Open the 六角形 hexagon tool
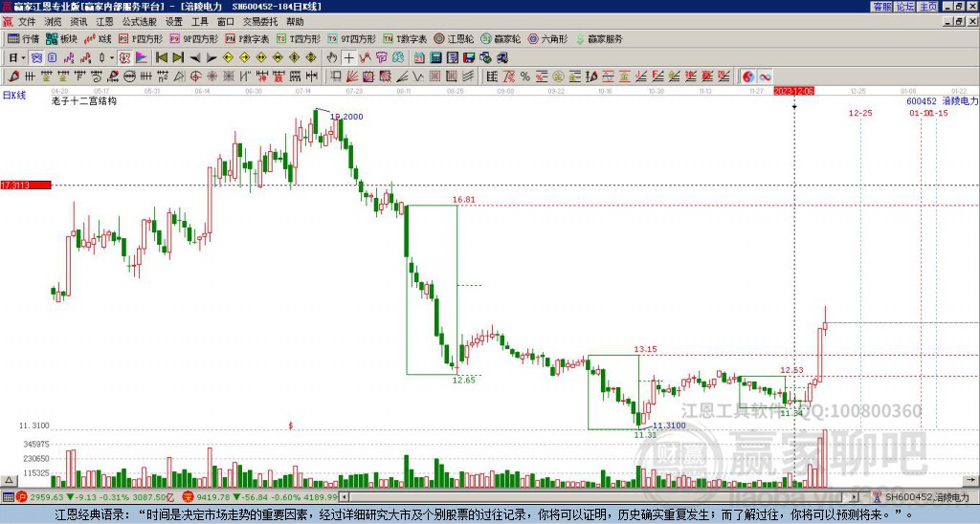Viewport: 980px width, 524px height. pyautogui.click(x=547, y=38)
